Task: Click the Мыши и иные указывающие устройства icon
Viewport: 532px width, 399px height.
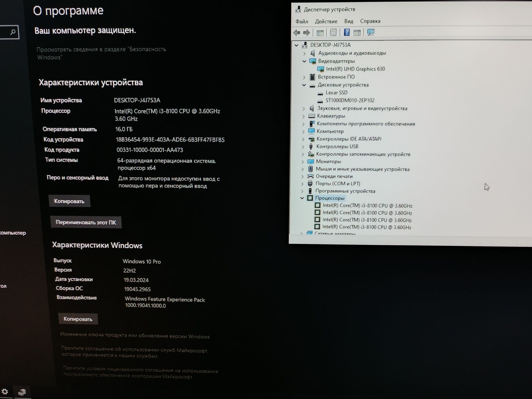Action: click(x=310, y=169)
